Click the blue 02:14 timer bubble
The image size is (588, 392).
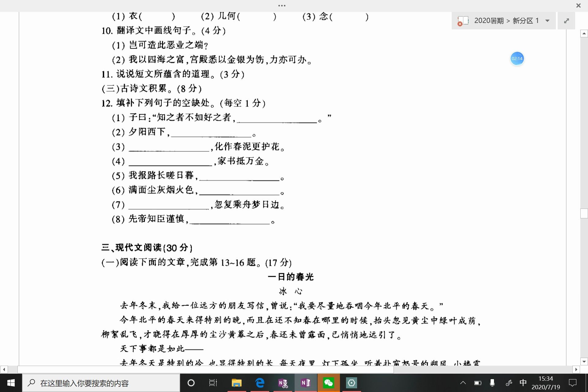point(517,58)
